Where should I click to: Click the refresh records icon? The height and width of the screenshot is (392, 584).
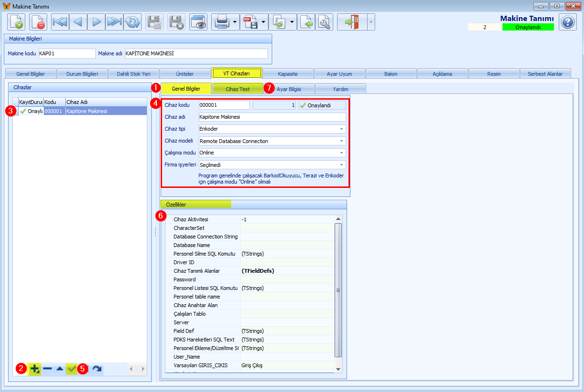click(133, 22)
